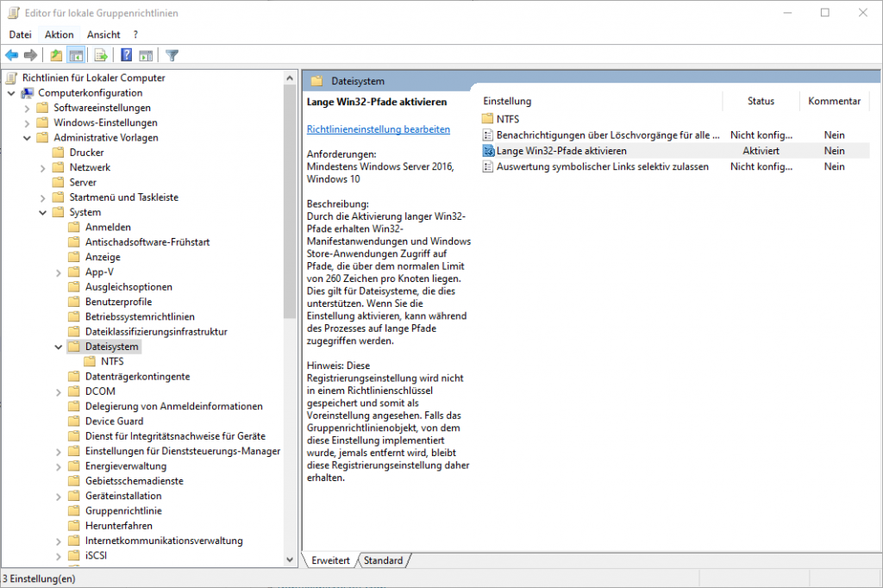The image size is (883, 588).
Task: Collapse the Dateisystem folder
Action: (x=59, y=347)
